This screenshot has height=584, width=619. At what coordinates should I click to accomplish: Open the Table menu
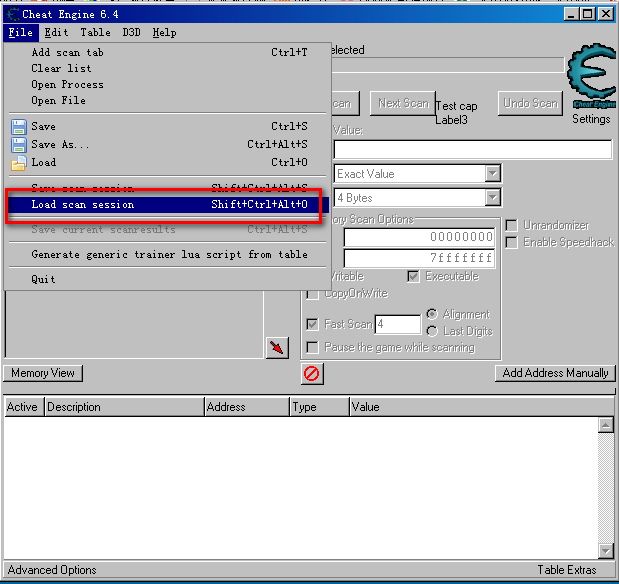95,33
